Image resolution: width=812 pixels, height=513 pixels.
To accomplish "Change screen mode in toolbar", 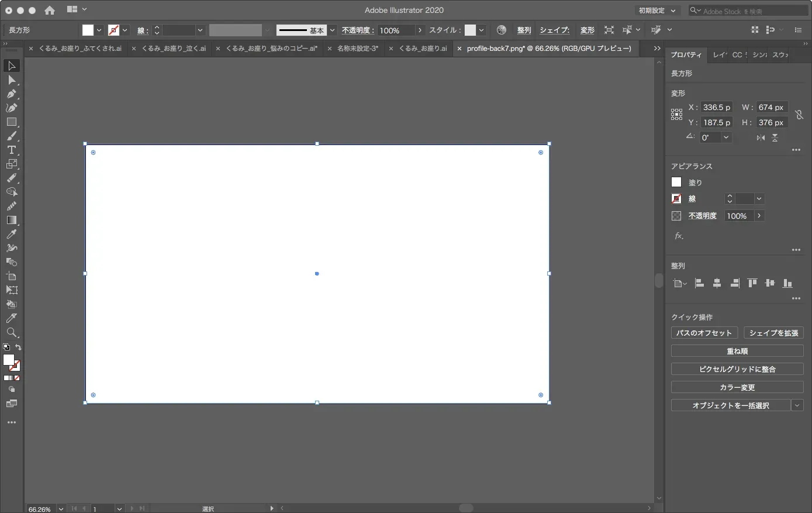I will coord(11,404).
